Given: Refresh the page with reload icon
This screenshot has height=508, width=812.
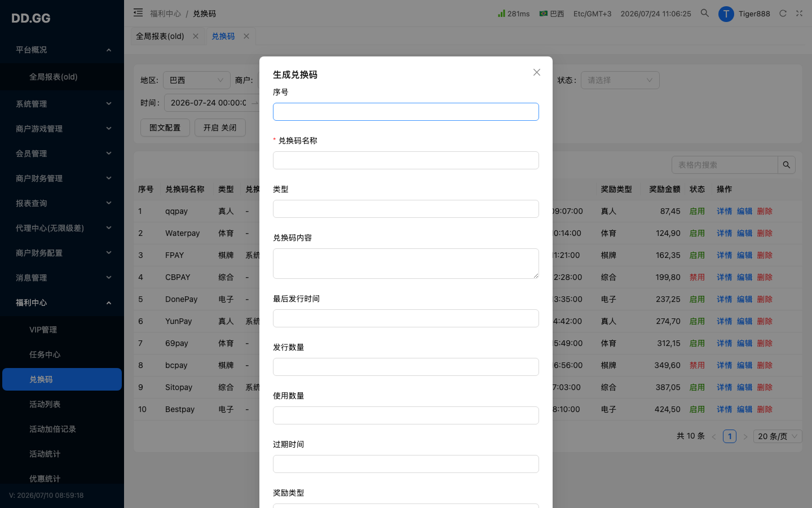Looking at the screenshot, I should tap(783, 13).
